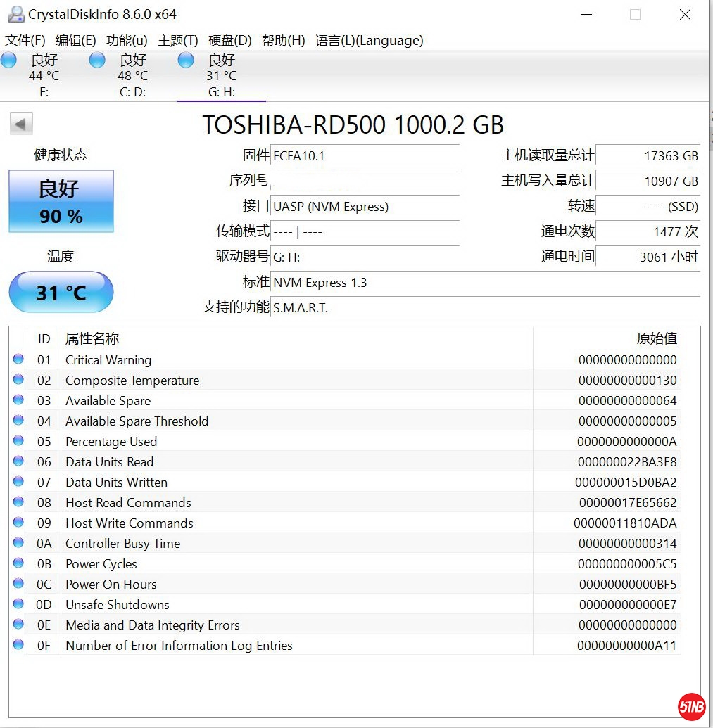Open the 语言(L)(Language) menu
Screen dimensions: 713x728
coord(369,41)
